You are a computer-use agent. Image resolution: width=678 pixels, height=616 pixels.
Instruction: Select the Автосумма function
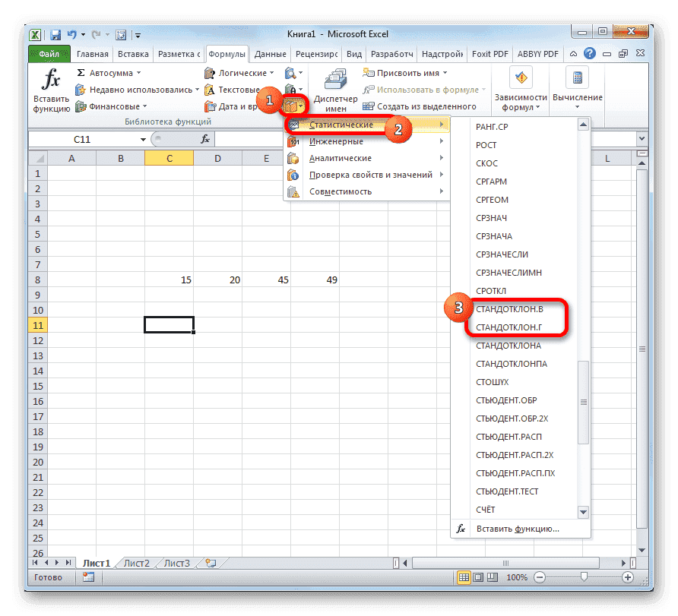112,72
